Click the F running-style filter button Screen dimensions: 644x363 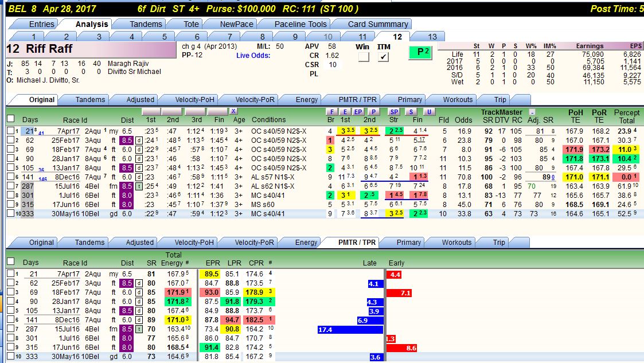(331, 112)
